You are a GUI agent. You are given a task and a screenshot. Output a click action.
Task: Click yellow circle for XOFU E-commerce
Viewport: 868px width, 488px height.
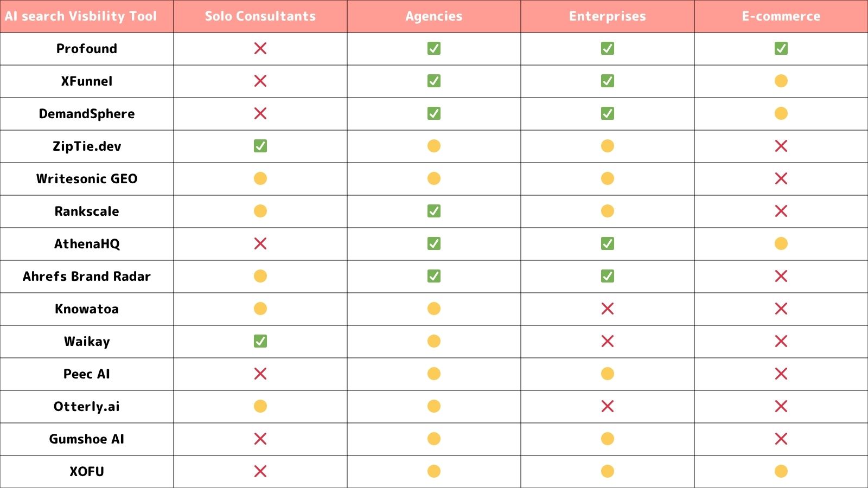point(781,471)
